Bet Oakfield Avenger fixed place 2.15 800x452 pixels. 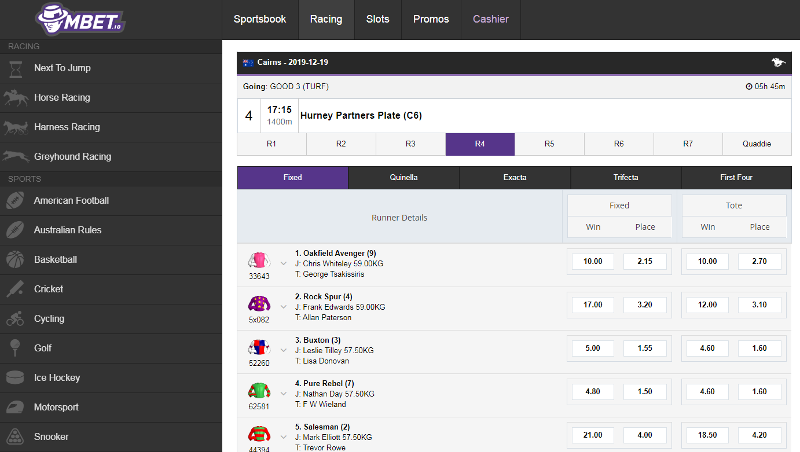tap(645, 261)
